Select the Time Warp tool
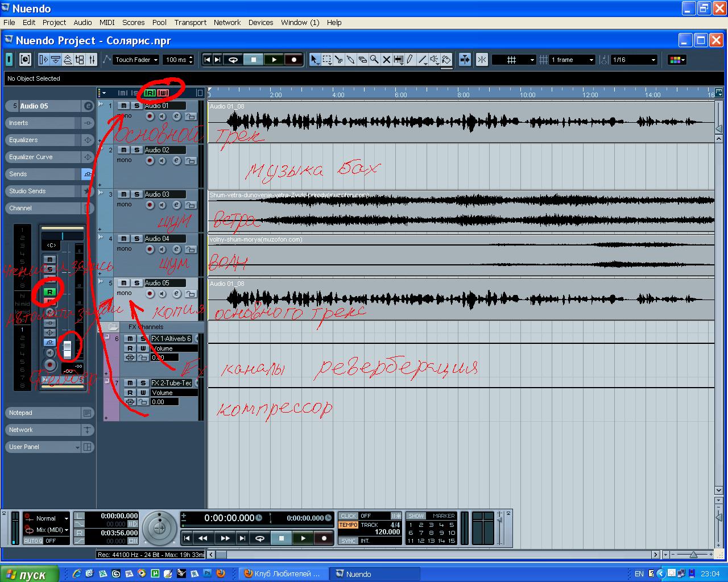Image resolution: width=728 pixels, height=582 pixels. point(398,60)
